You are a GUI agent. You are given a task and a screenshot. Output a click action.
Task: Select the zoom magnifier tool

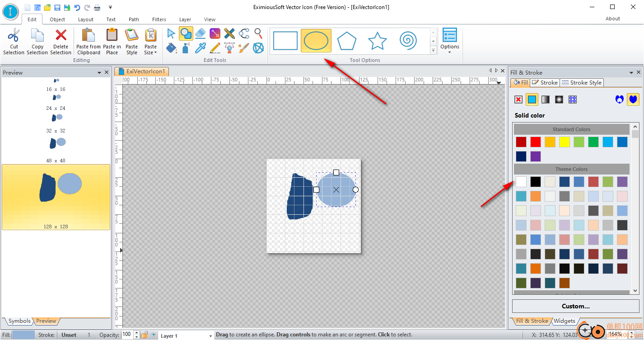[258, 33]
